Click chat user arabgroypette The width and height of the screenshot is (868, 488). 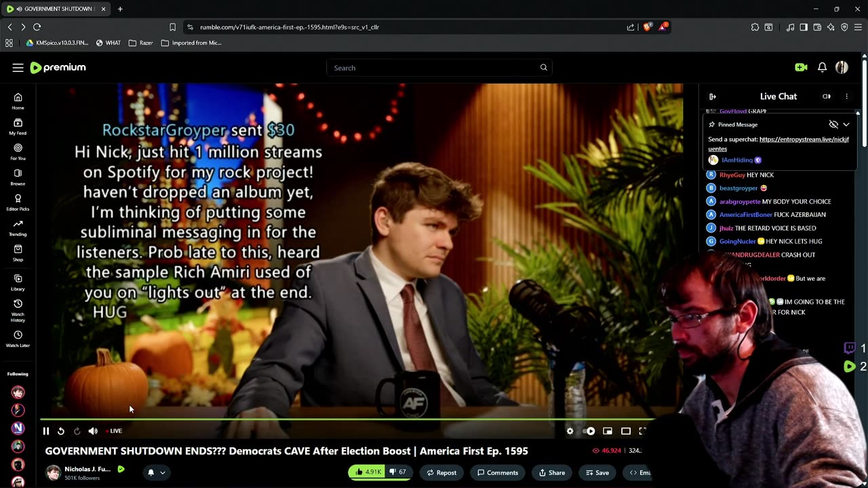coord(739,201)
